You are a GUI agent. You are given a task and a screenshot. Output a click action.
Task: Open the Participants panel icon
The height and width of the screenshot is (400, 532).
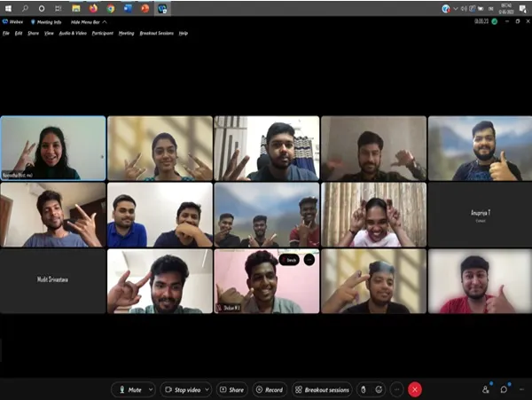[486, 389]
